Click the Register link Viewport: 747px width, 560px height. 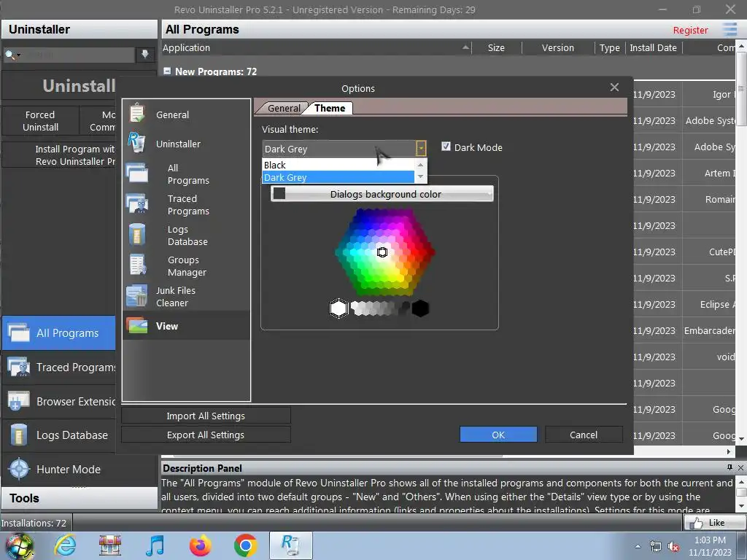690,30
